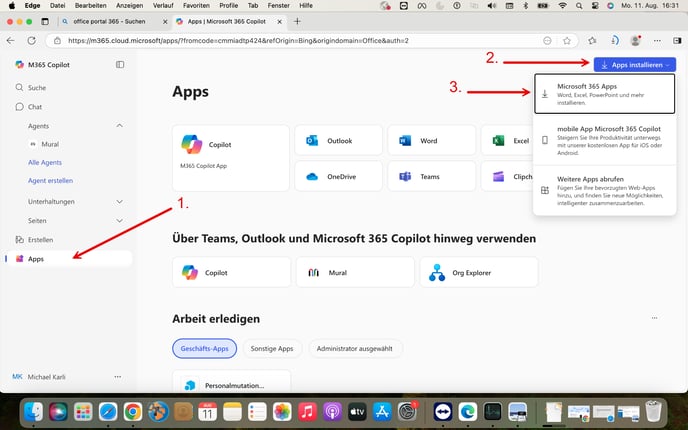Open Finder in the Dock
Screen dimensions: 688x430
[x=33, y=412]
